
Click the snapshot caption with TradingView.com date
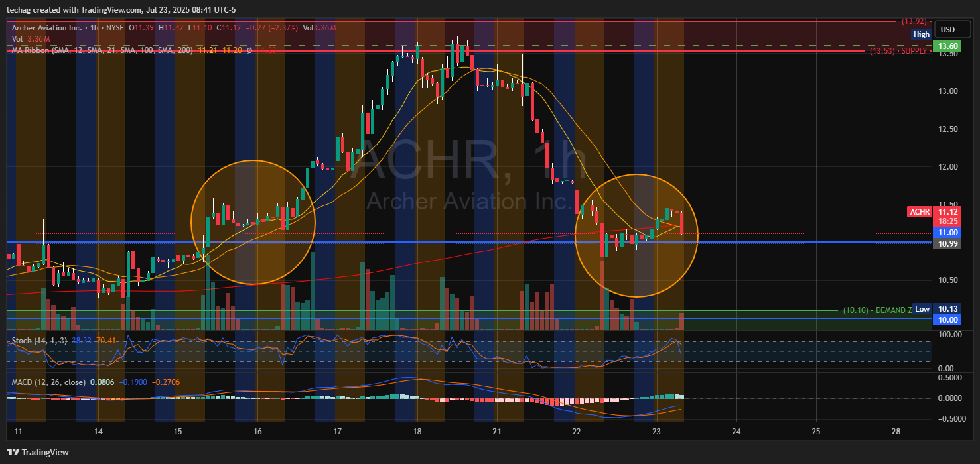click(x=121, y=9)
